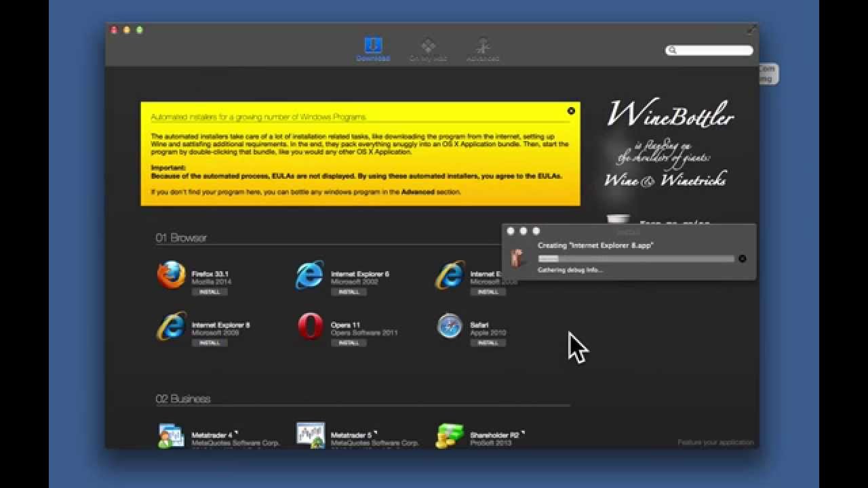868x488 pixels.
Task: Click the Metatrader 5 chart icon
Action: click(311, 435)
